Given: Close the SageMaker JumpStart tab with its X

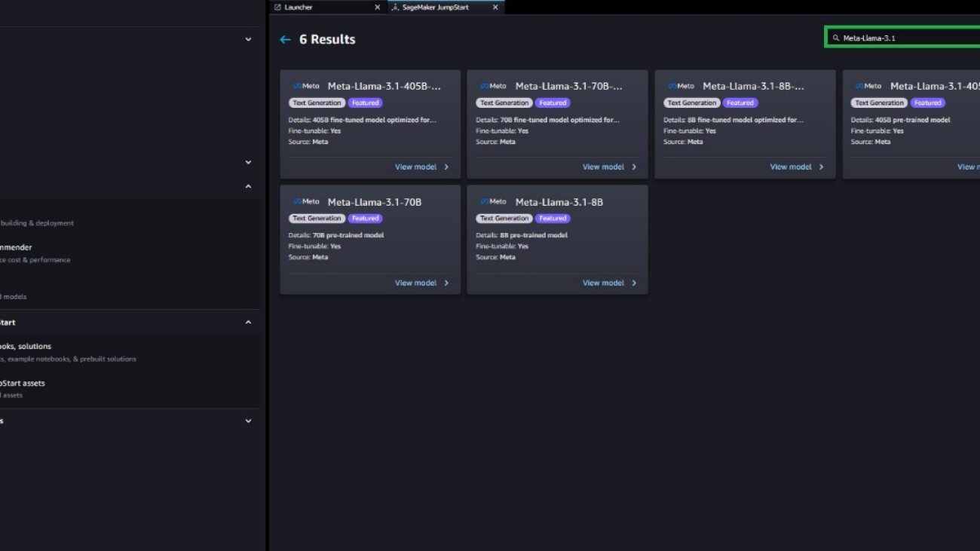Looking at the screenshot, I should point(495,7).
